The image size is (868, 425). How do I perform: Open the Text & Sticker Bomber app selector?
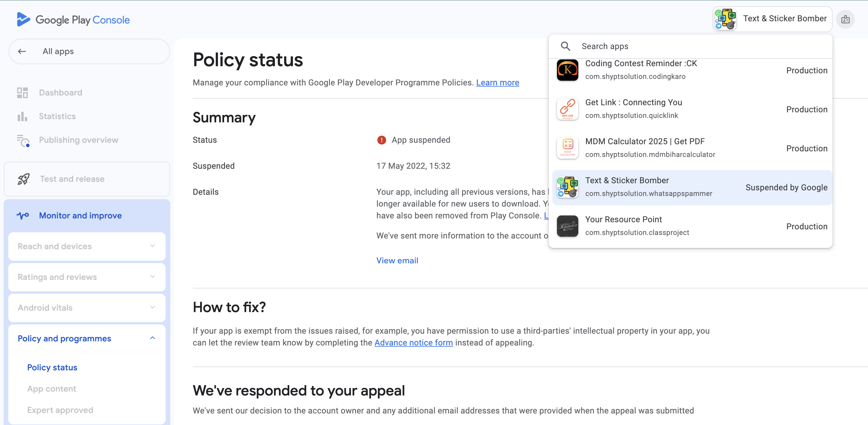pyautogui.click(x=772, y=19)
